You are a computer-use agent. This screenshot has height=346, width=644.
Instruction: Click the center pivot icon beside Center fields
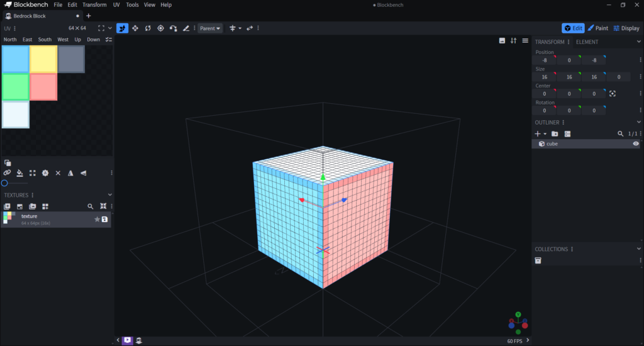click(x=613, y=94)
